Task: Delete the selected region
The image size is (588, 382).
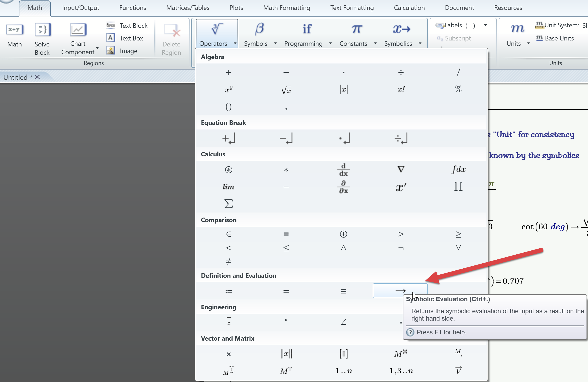Action: [x=171, y=38]
